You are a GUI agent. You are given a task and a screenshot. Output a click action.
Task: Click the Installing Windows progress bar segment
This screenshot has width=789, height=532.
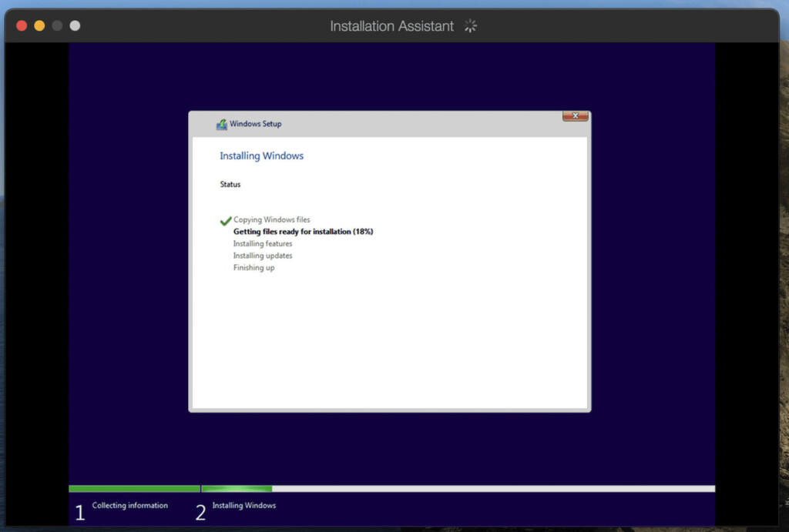coord(458,489)
